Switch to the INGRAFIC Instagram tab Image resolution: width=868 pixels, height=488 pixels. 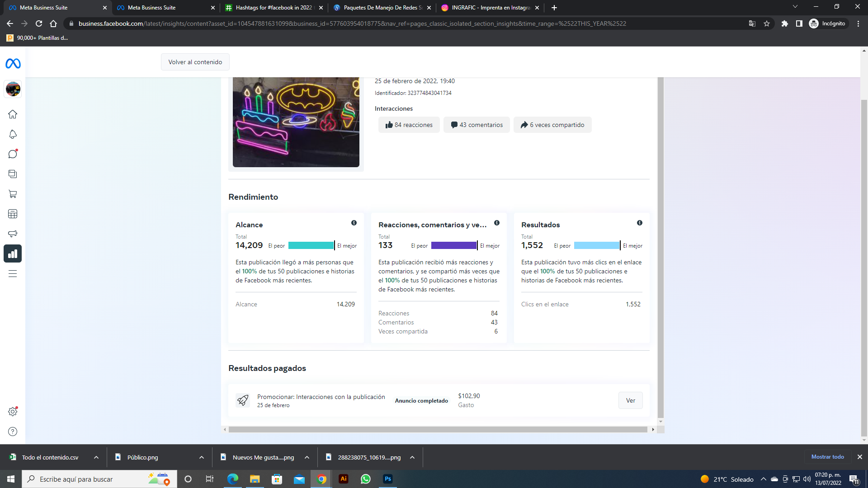pos(491,8)
